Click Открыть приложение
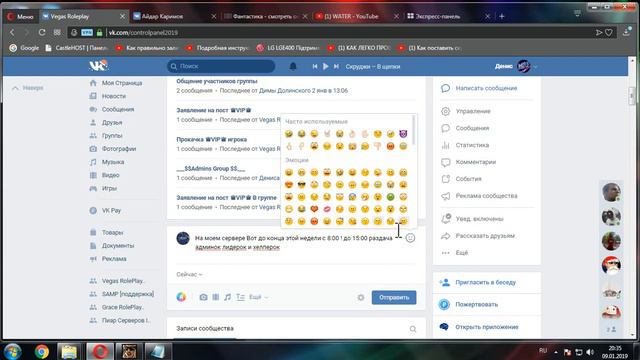The image size is (640, 360). tap(487, 327)
